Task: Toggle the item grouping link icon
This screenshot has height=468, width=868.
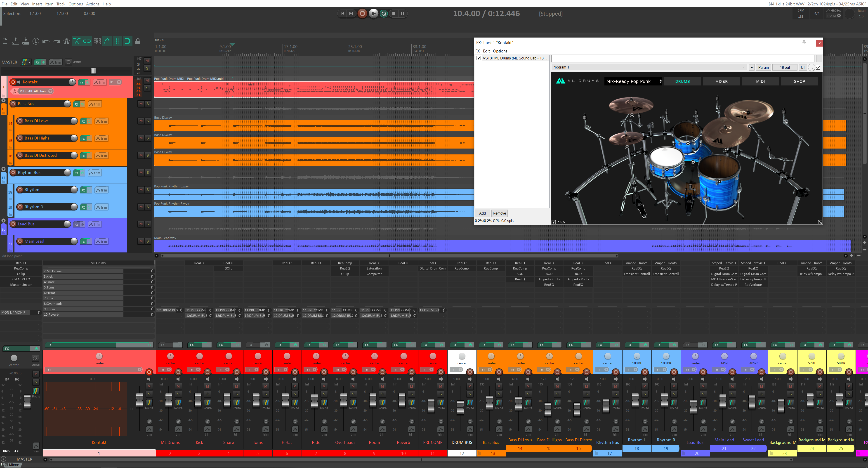Action: click(x=87, y=41)
